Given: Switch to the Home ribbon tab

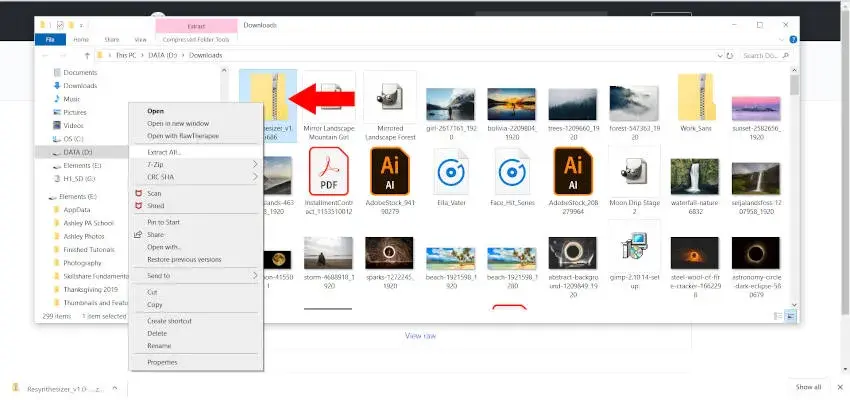Looking at the screenshot, I should click(81, 40).
